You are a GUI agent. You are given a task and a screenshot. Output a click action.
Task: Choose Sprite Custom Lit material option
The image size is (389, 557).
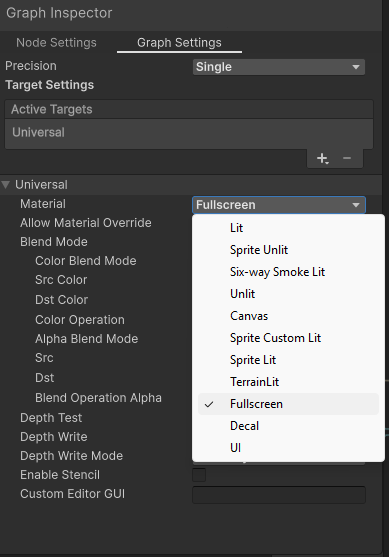tap(288, 338)
